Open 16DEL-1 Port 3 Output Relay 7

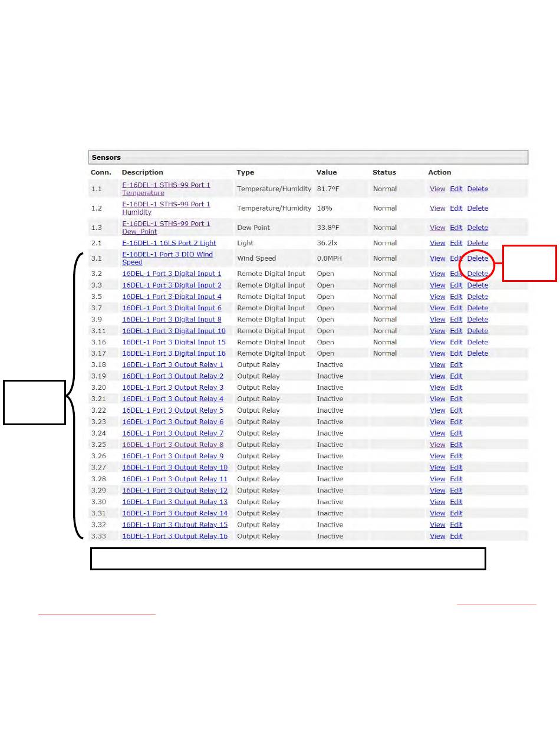pos(173,433)
